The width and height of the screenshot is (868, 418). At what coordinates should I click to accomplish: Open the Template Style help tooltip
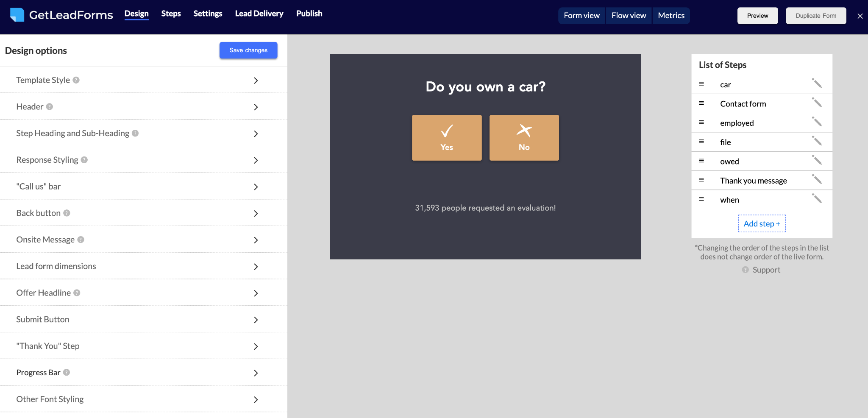click(x=76, y=80)
